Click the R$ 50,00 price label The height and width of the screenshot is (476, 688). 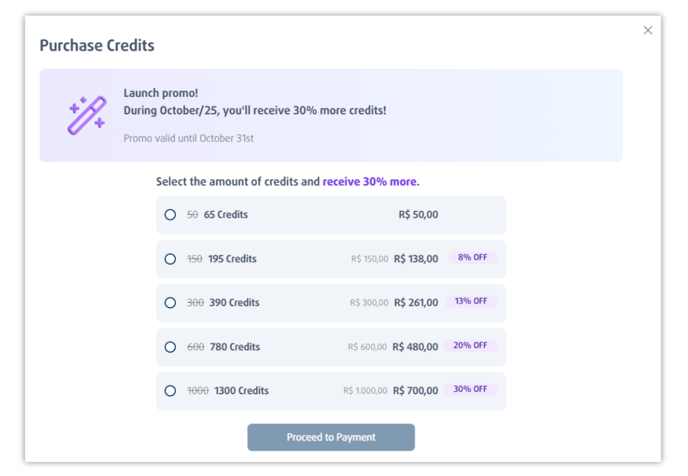[418, 215]
